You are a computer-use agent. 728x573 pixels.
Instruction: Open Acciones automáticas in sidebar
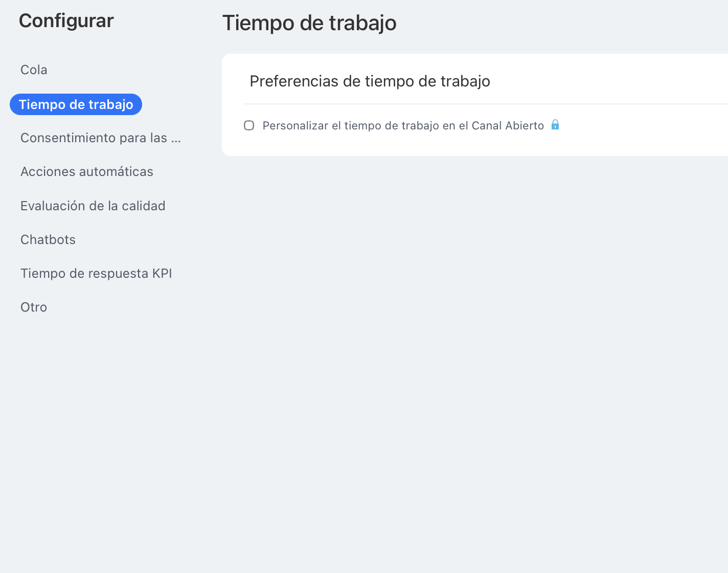[87, 172]
